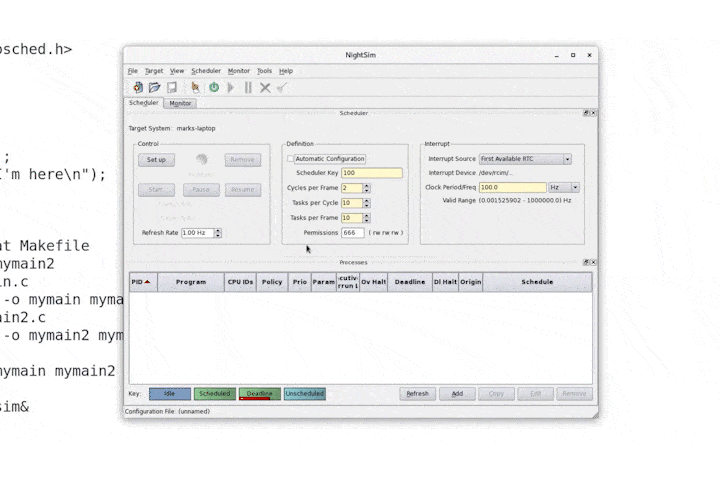720x480 pixels.
Task: Click the new configuration toolbar icon
Action: tap(137, 88)
